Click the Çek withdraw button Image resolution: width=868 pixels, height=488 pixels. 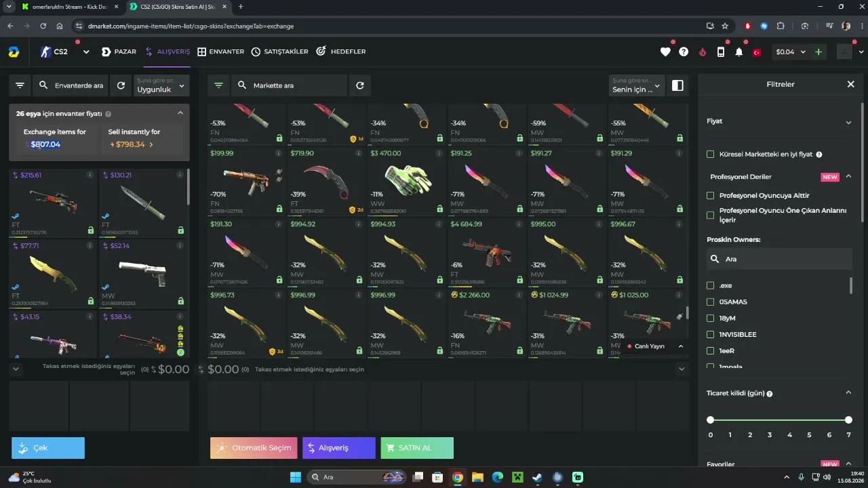click(x=48, y=448)
